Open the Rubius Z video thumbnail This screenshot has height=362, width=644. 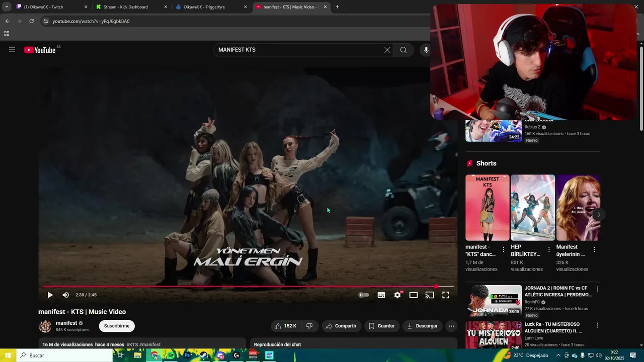point(494,131)
